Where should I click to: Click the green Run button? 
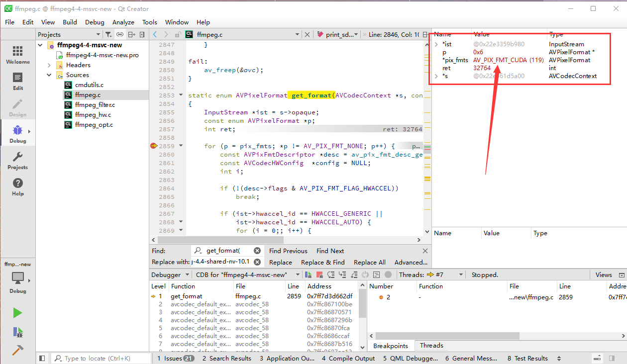click(17, 313)
